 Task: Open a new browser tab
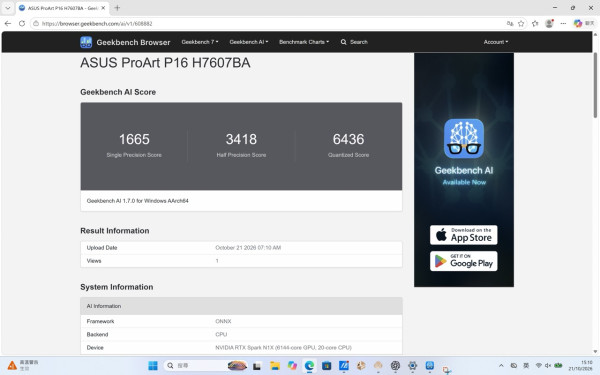click(x=117, y=8)
